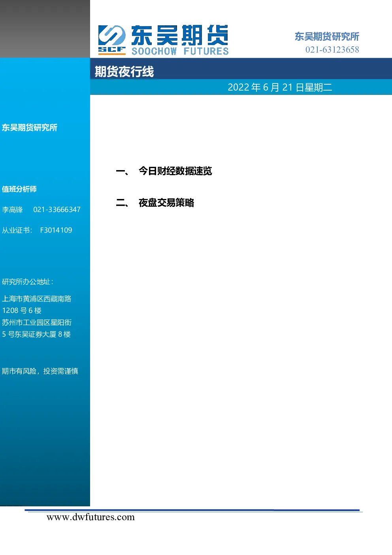Click address line 苏州市工业园区星阳街
392x555 pixels.
(37, 322)
